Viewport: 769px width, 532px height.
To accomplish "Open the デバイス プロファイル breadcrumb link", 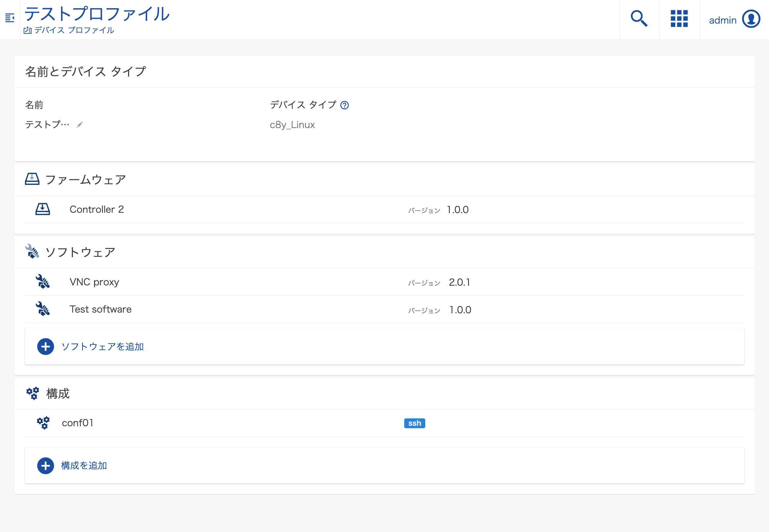I will [74, 30].
